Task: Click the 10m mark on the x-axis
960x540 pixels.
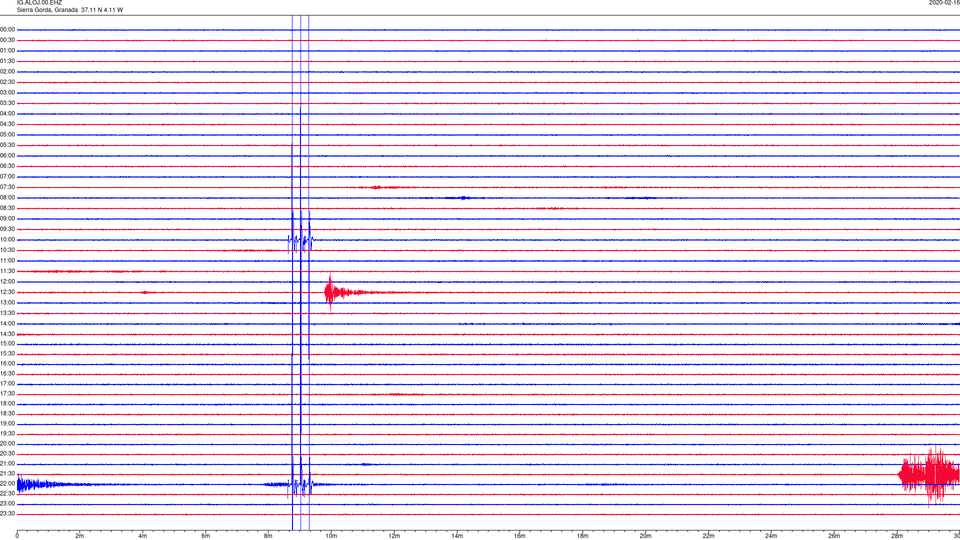Action: point(331,536)
